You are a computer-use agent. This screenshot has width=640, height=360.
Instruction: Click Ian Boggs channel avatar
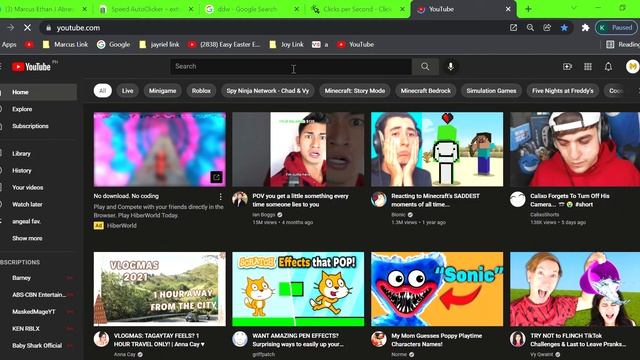(240, 199)
